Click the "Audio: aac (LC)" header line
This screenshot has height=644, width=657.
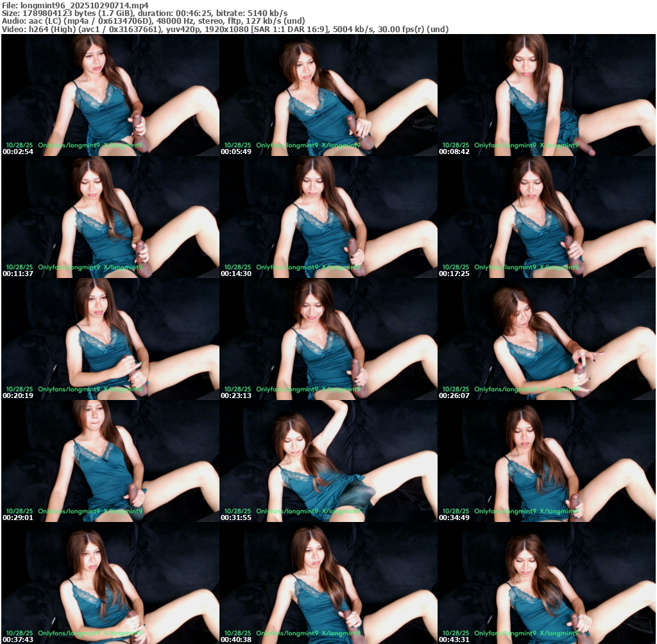click(x=153, y=21)
